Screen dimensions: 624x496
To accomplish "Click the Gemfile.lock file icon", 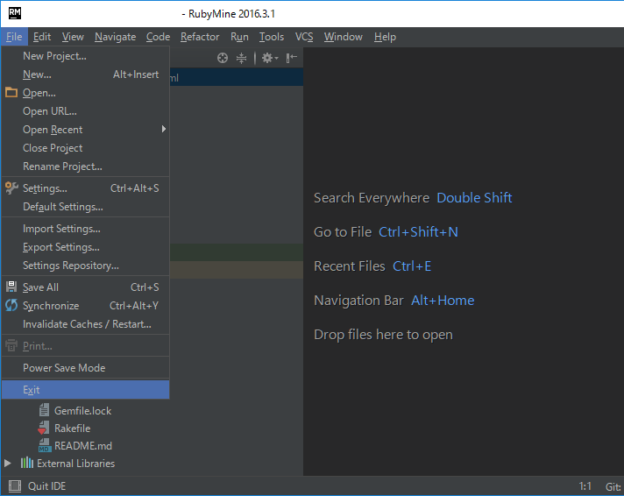I will point(44,411).
